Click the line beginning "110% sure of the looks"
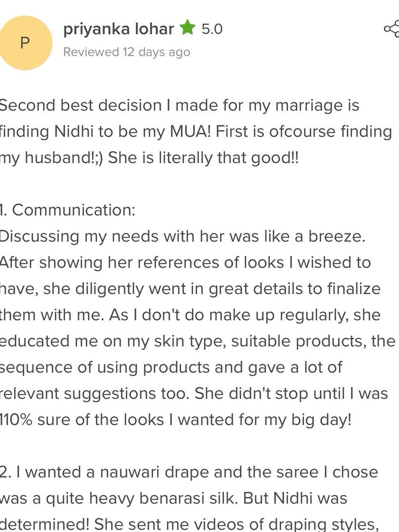Image resolution: width=399 pixels, height=532 pixels. (176, 419)
